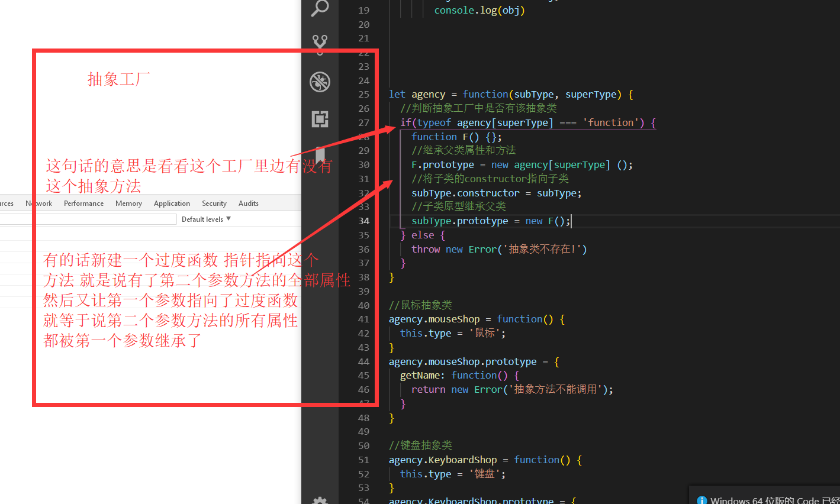The image size is (840, 504).
Task: Open the Manage gear icon in the activity bar
Action: point(320,500)
